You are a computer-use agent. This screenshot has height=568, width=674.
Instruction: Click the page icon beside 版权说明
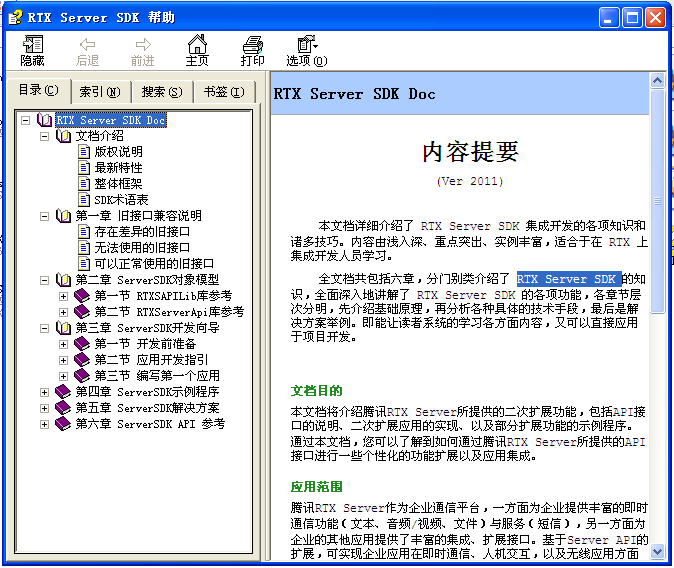click(84, 152)
